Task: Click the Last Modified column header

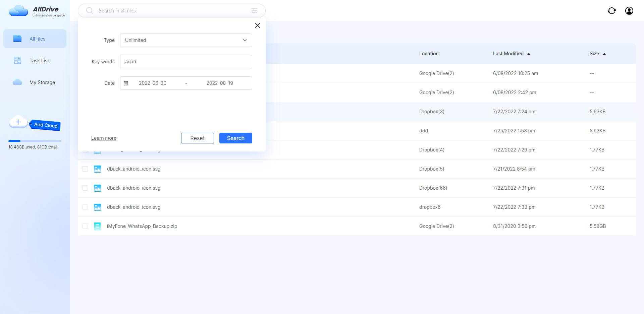Action: coord(508,54)
